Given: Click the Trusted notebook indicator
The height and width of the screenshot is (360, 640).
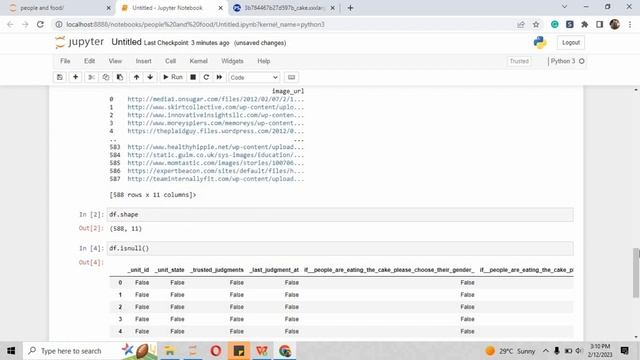Looking at the screenshot, I should pos(519,61).
